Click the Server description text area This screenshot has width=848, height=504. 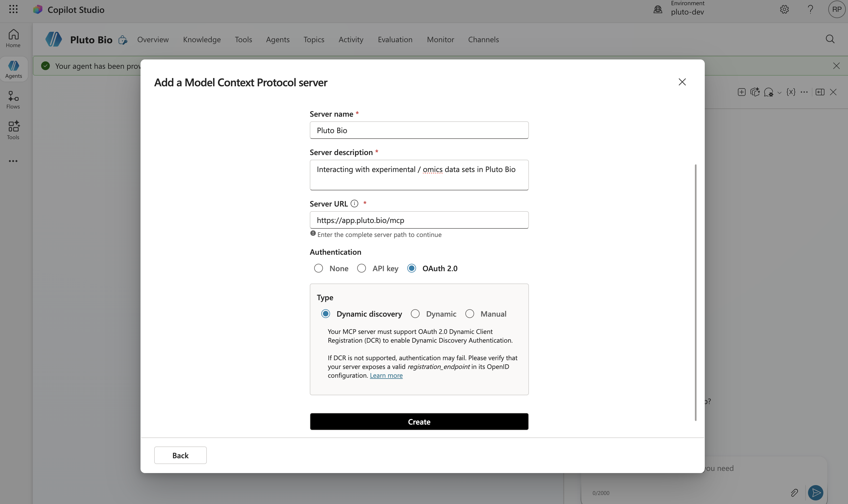419,175
